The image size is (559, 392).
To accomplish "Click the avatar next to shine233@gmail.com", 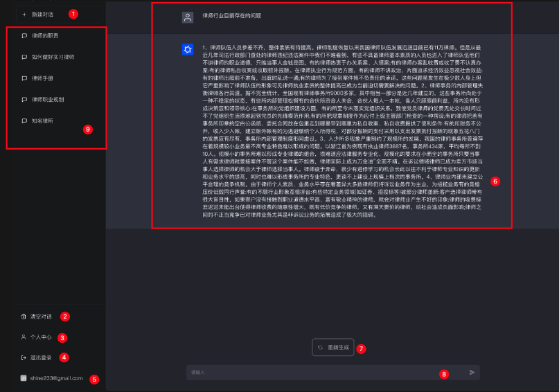I will 24,379.
